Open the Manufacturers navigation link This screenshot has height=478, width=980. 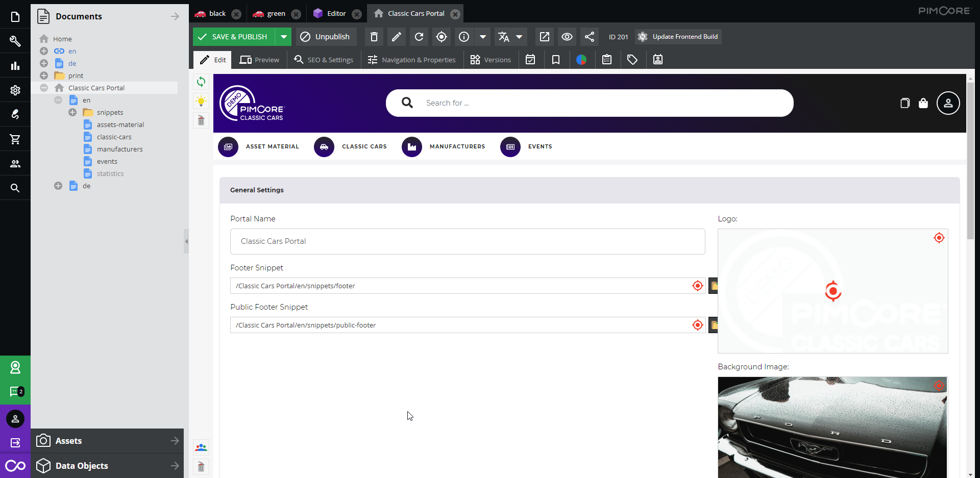[444, 147]
